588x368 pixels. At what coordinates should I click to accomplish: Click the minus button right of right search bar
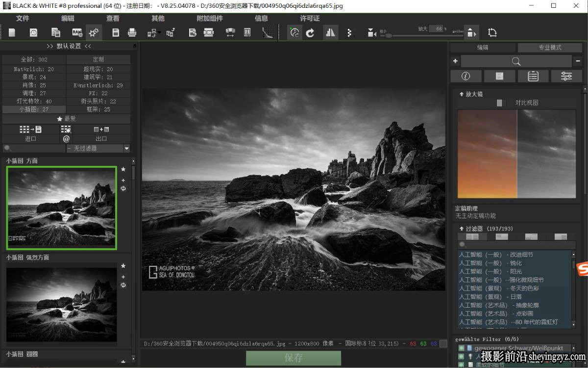[578, 61]
